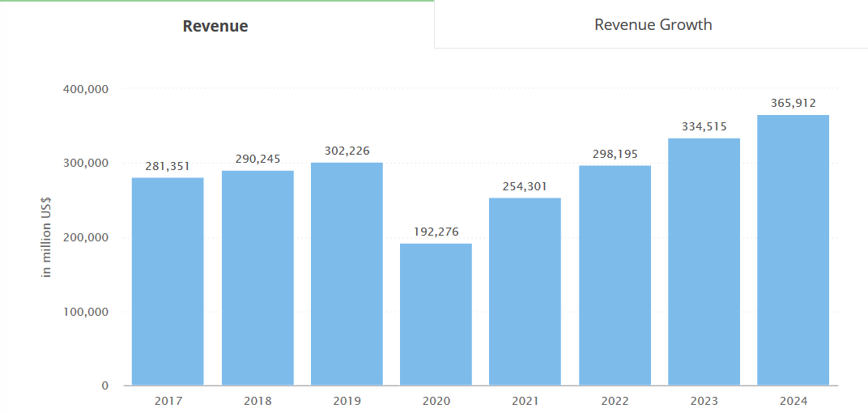The width and height of the screenshot is (868, 413).
Task: Select the 2024 revenue bar
Action: tap(793, 250)
